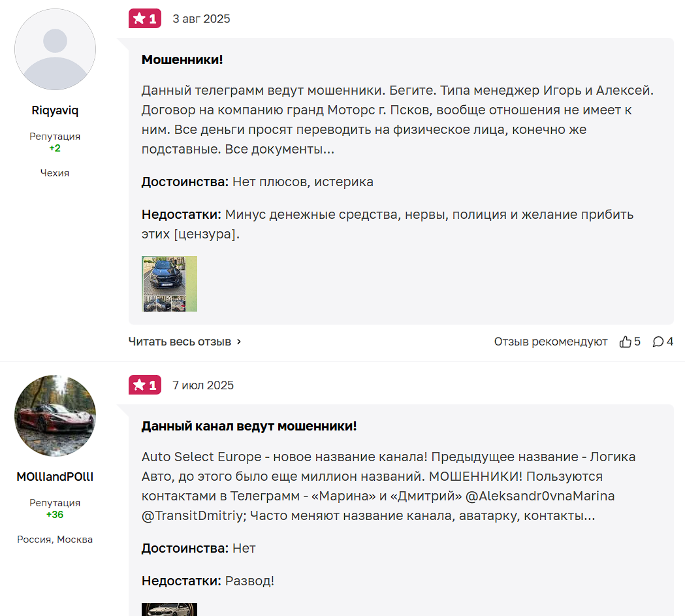
Task: Click Отзыв рекомендуют label
Action: click(550, 342)
